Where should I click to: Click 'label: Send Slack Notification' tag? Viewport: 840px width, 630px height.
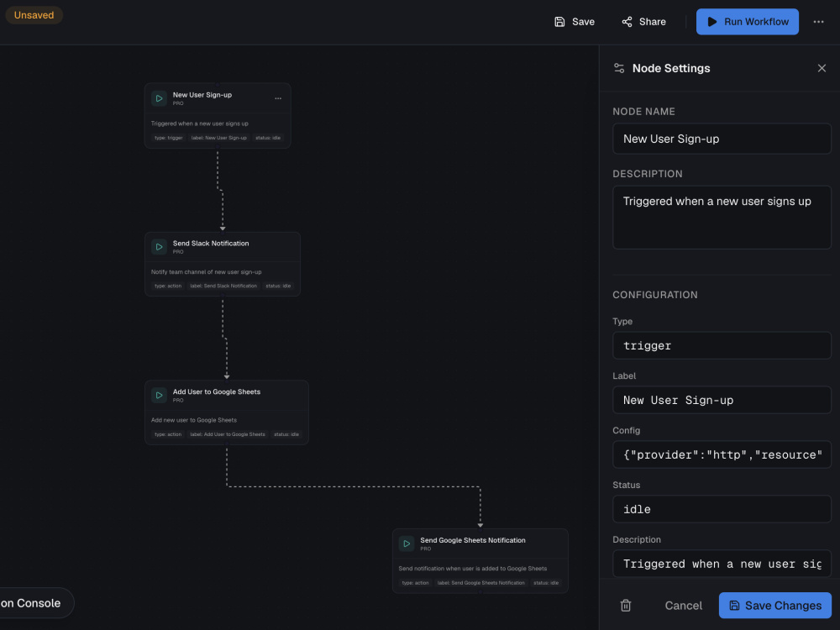pos(223,286)
